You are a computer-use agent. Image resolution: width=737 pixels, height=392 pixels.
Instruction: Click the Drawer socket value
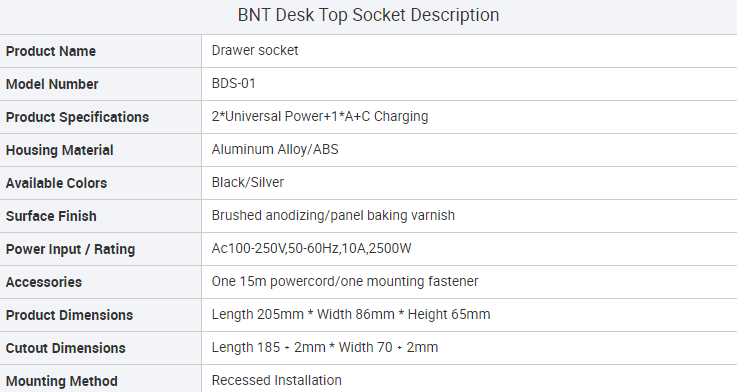[x=255, y=50]
